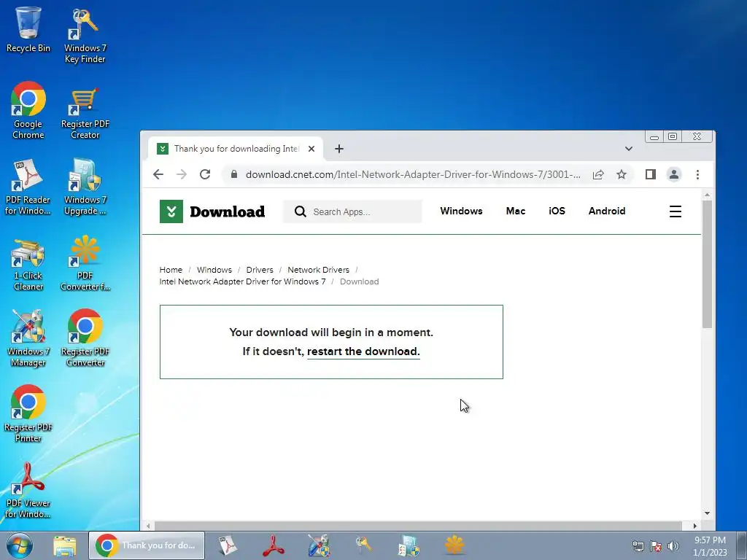This screenshot has height=560, width=747.
Task: Open the hamburger menu on Download site
Action: (x=675, y=211)
